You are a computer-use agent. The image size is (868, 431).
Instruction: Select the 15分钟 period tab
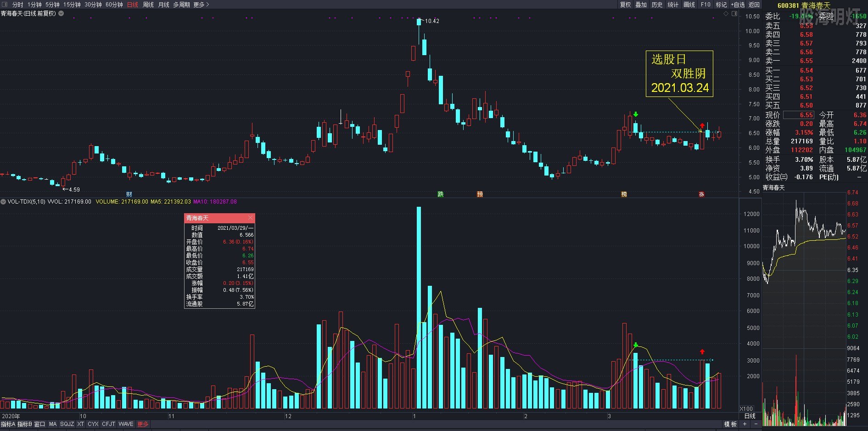tap(72, 5)
